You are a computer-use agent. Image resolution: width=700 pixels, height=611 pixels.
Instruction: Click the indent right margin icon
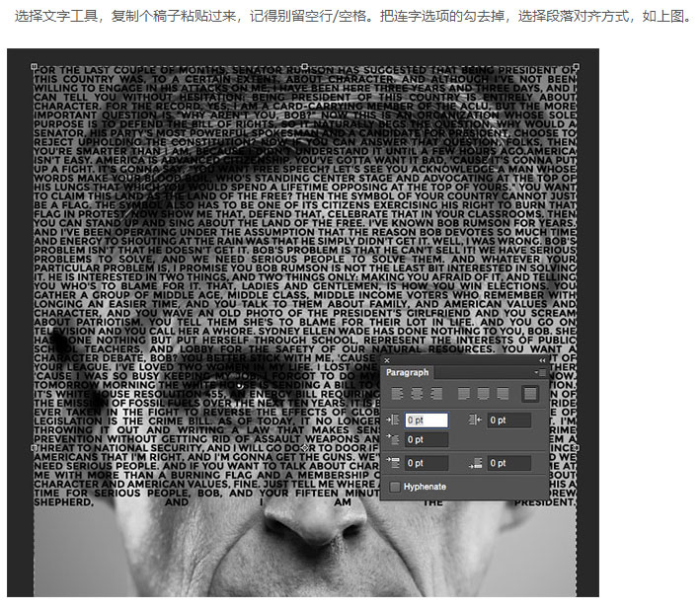pyautogui.click(x=477, y=420)
